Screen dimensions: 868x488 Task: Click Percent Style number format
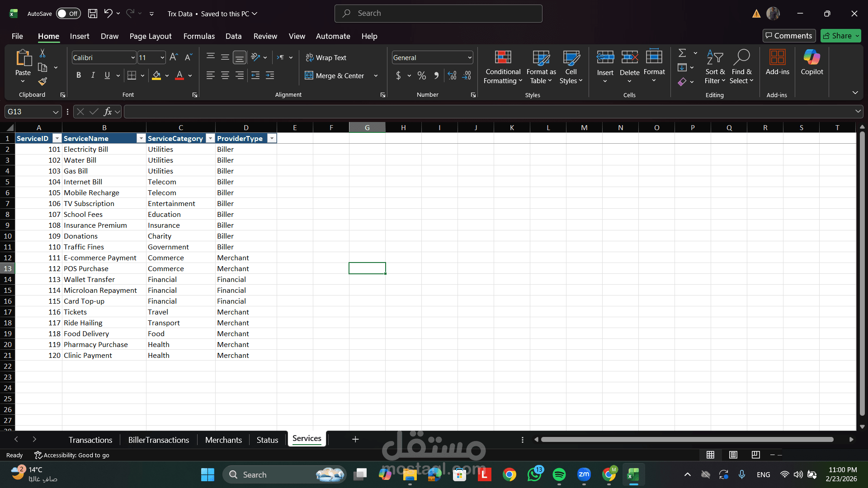[x=421, y=75]
